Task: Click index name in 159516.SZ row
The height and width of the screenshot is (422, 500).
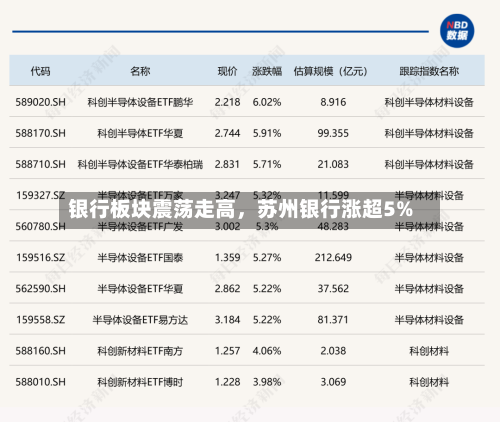Action: pos(429,258)
